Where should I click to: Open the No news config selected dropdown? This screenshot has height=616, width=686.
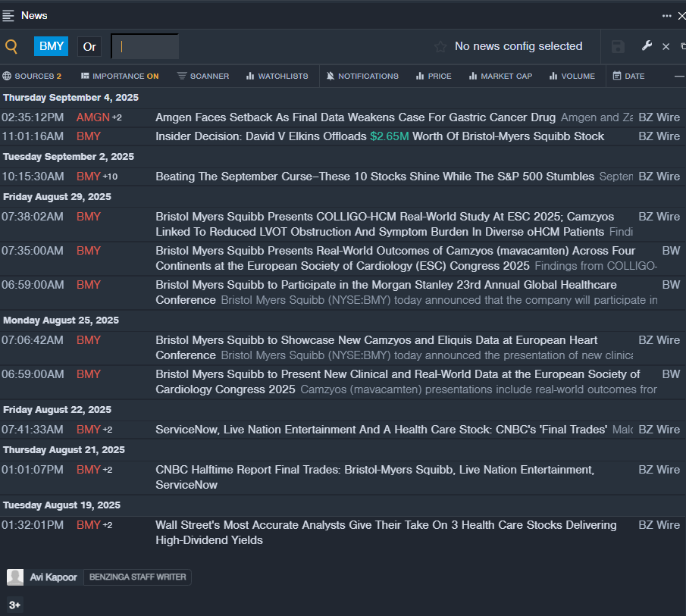(x=518, y=46)
